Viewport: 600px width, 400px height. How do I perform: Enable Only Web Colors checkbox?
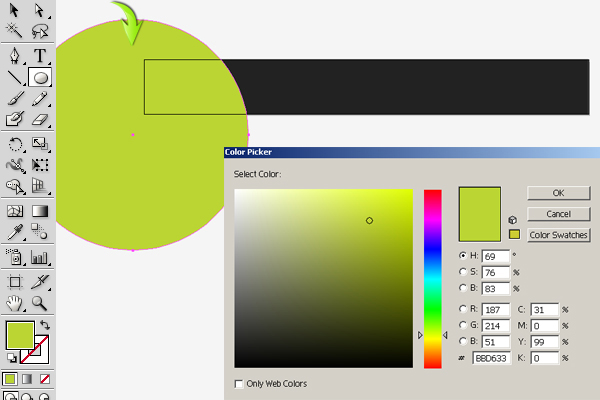239,384
